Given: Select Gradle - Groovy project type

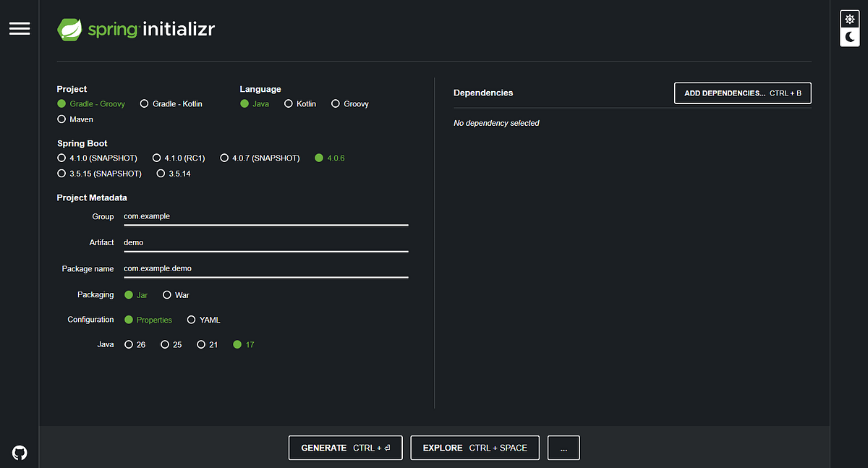Looking at the screenshot, I should (91, 104).
